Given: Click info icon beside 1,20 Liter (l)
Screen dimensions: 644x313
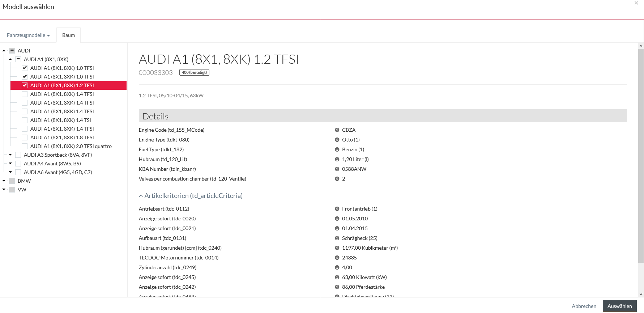Looking at the screenshot, I should (x=337, y=159).
